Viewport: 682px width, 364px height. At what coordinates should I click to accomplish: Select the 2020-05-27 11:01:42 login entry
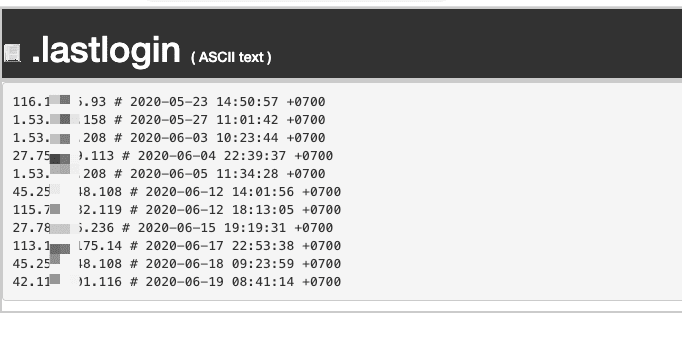click(169, 120)
